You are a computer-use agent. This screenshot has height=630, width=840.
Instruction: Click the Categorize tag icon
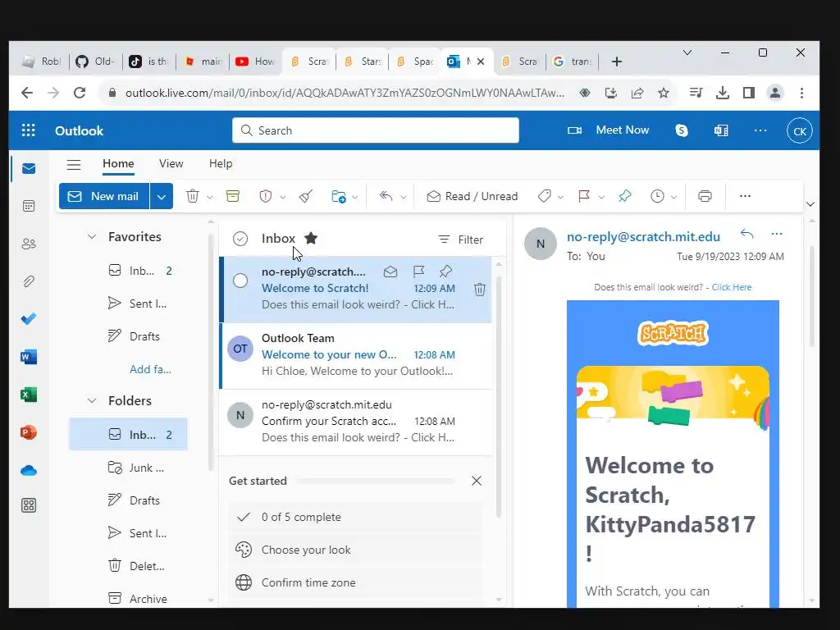[x=545, y=196]
